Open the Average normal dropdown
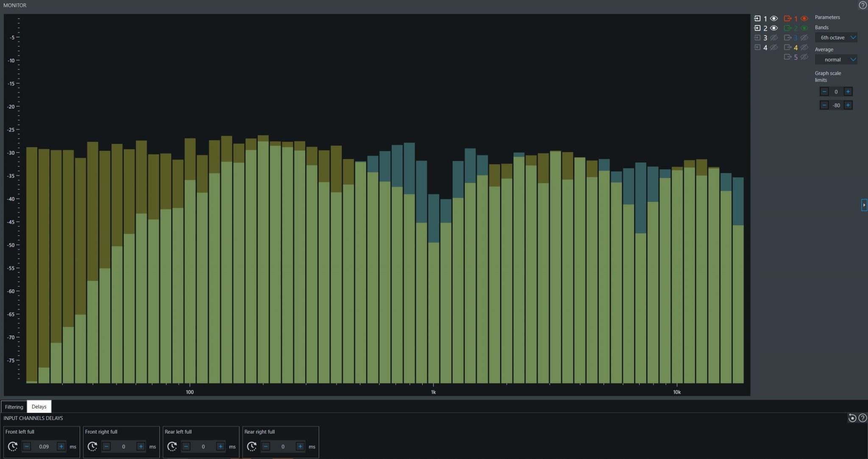The height and width of the screenshot is (459, 868). coord(836,59)
